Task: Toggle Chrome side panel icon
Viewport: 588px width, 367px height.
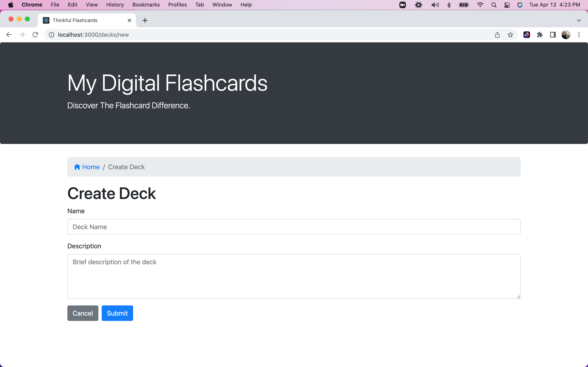Action: point(553,35)
